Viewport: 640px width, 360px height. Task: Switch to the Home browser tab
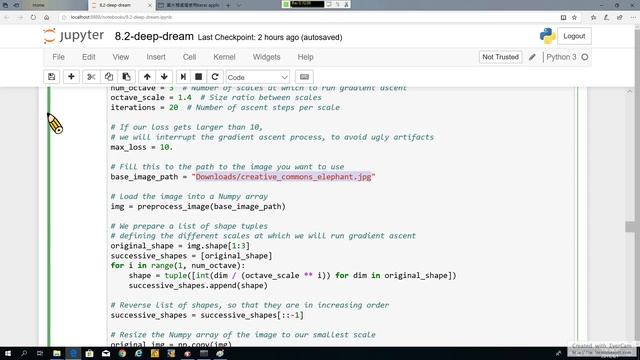38,5
